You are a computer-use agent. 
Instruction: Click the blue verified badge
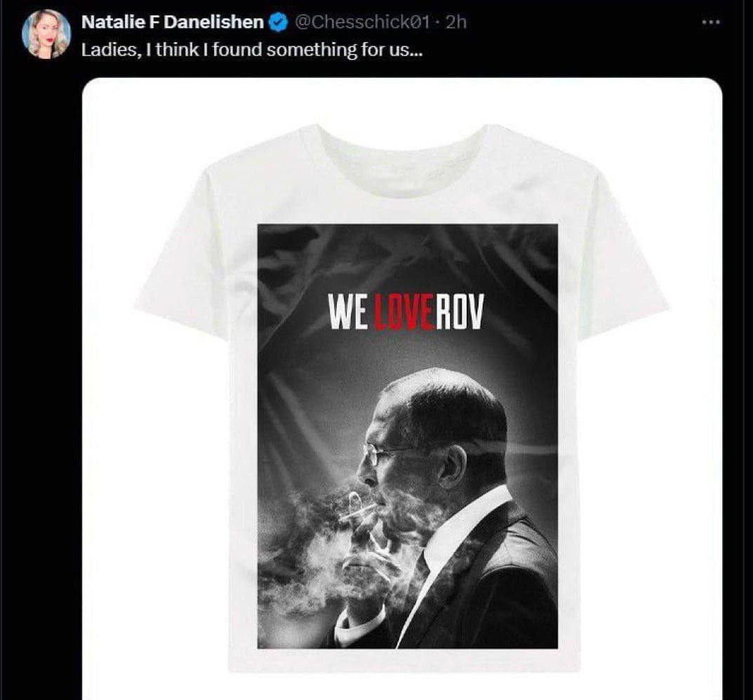pyautogui.click(x=279, y=22)
